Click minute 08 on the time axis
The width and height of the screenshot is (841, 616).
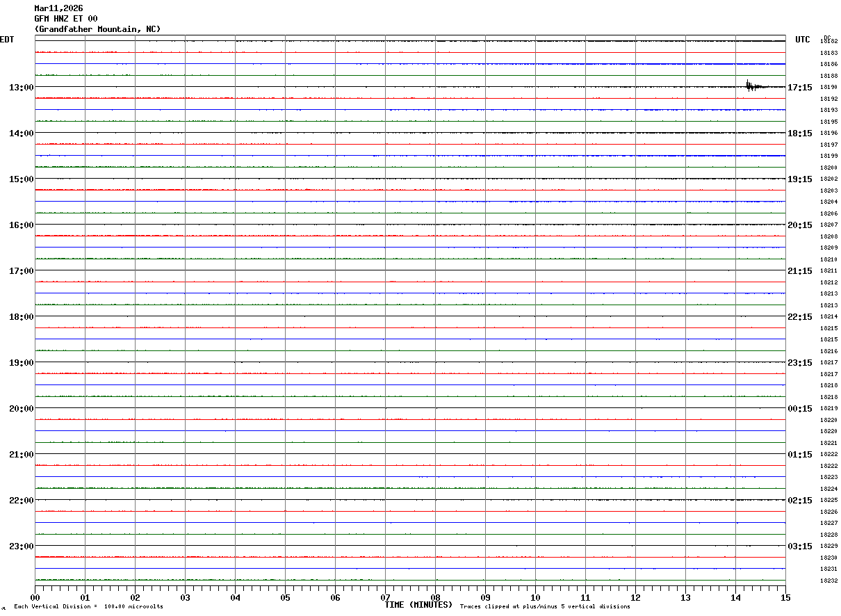tap(435, 597)
